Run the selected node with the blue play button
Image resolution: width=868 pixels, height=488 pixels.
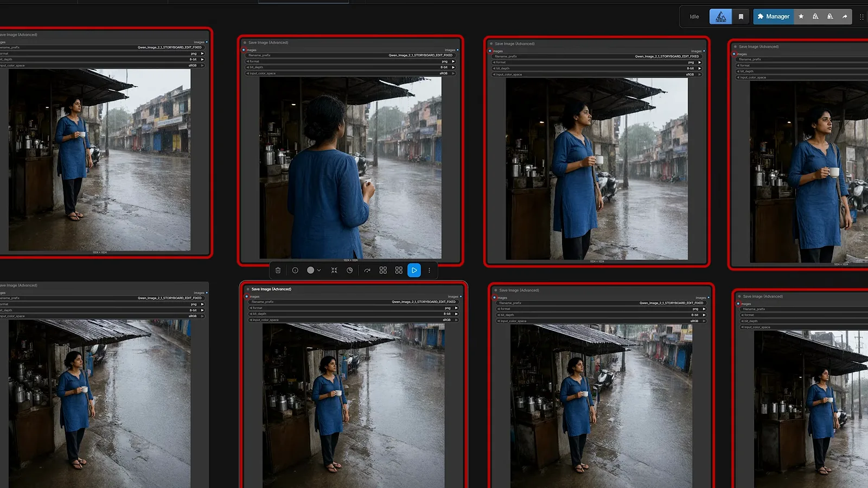pos(414,270)
